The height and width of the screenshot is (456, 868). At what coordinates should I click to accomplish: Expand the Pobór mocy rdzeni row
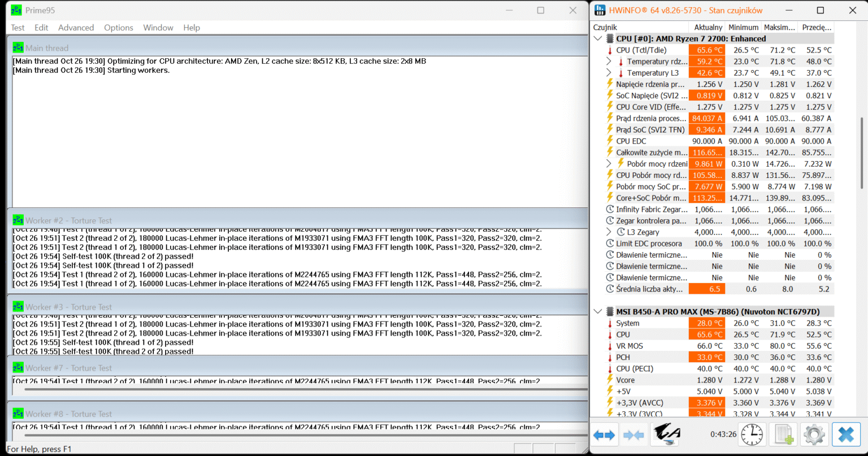click(x=609, y=164)
